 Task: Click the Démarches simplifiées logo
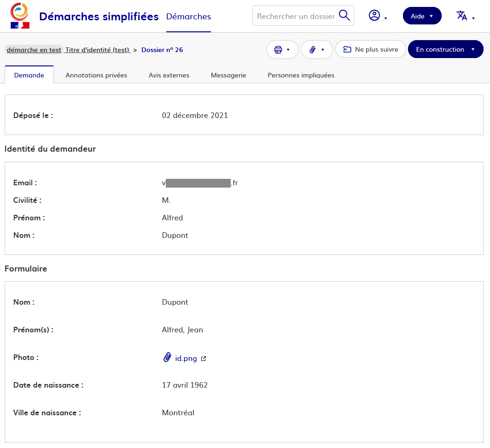pyautogui.click(x=19, y=16)
